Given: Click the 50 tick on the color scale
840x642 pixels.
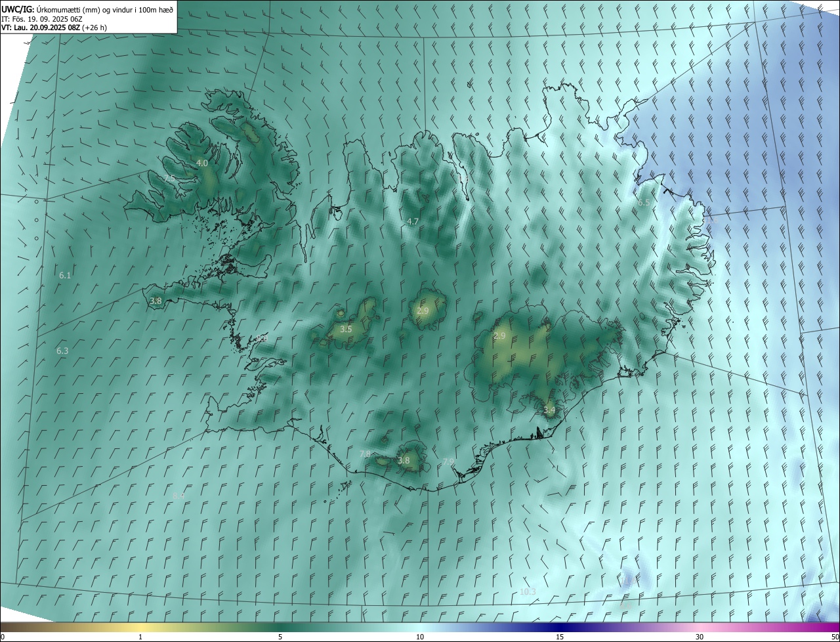Looking at the screenshot, I should tap(835, 637).
